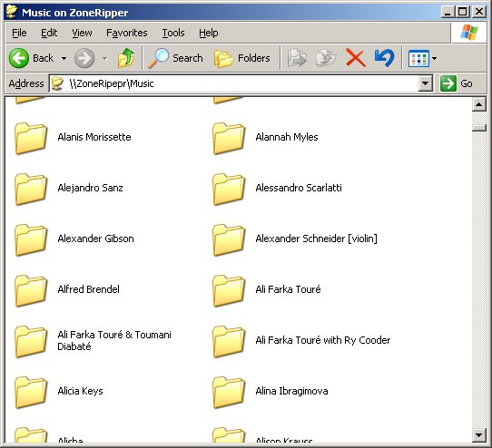Open the Favorites menu
Screen dimensions: 492x448
(127, 33)
